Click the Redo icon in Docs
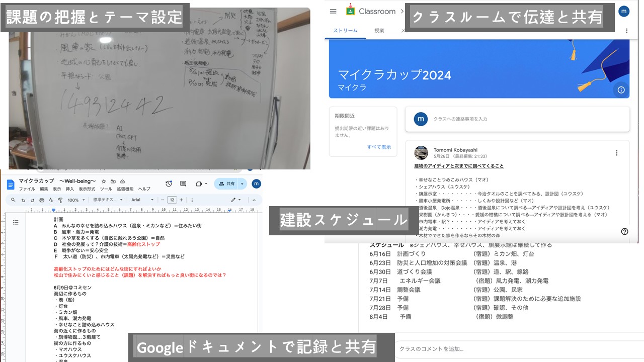The height and width of the screenshot is (362, 644). point(32,200)
